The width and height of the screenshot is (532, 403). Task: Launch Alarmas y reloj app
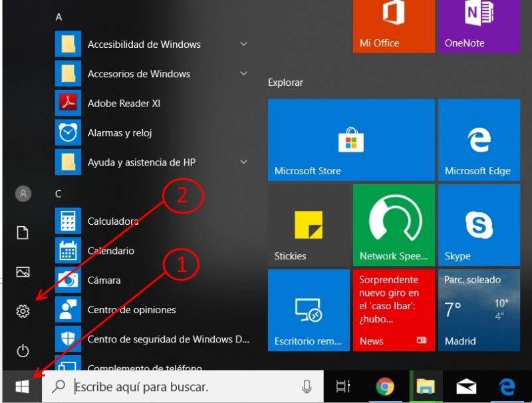pos(152,132)
